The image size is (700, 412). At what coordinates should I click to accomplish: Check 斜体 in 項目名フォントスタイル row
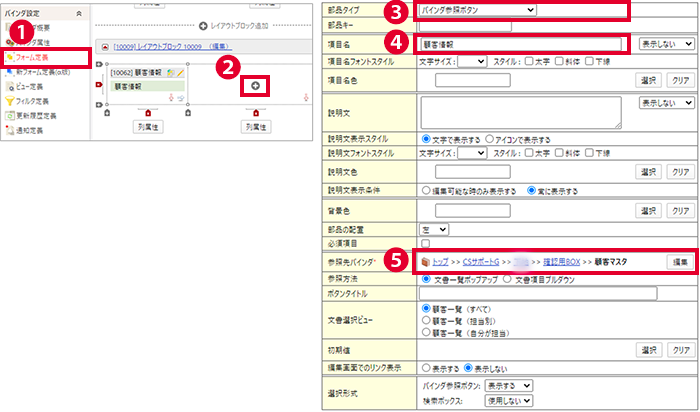click(559, 62)
